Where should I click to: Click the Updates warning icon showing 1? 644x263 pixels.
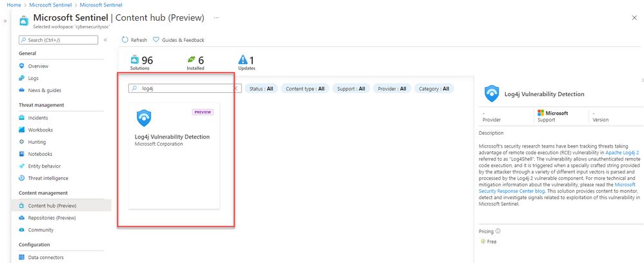pyautogui.click(x=243, y=60)
